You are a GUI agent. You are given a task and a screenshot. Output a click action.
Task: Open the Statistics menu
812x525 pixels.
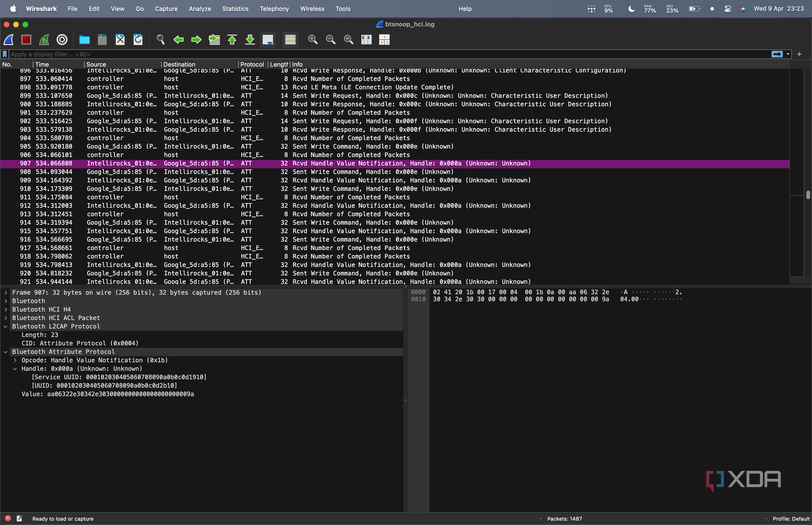coord(235,9)
